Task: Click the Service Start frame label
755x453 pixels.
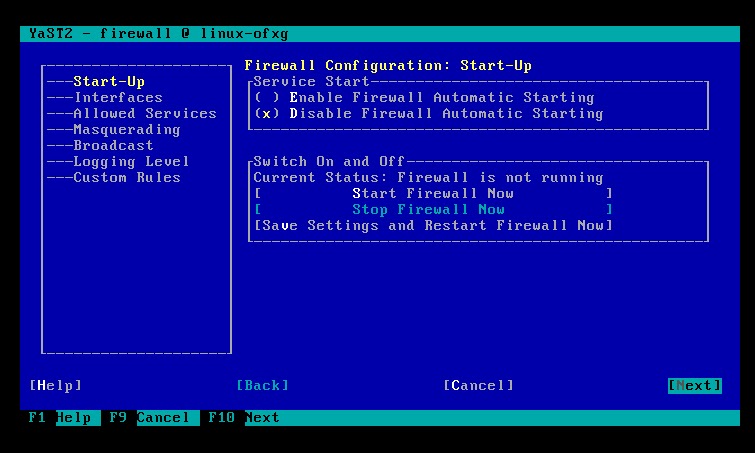Action: click(x=312, y=81)
